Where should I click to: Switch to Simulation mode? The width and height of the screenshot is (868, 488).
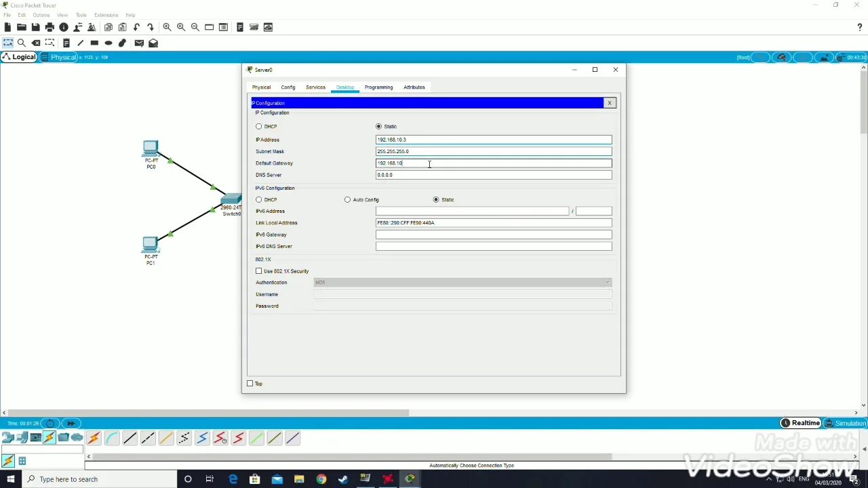(x=845, y=423)
